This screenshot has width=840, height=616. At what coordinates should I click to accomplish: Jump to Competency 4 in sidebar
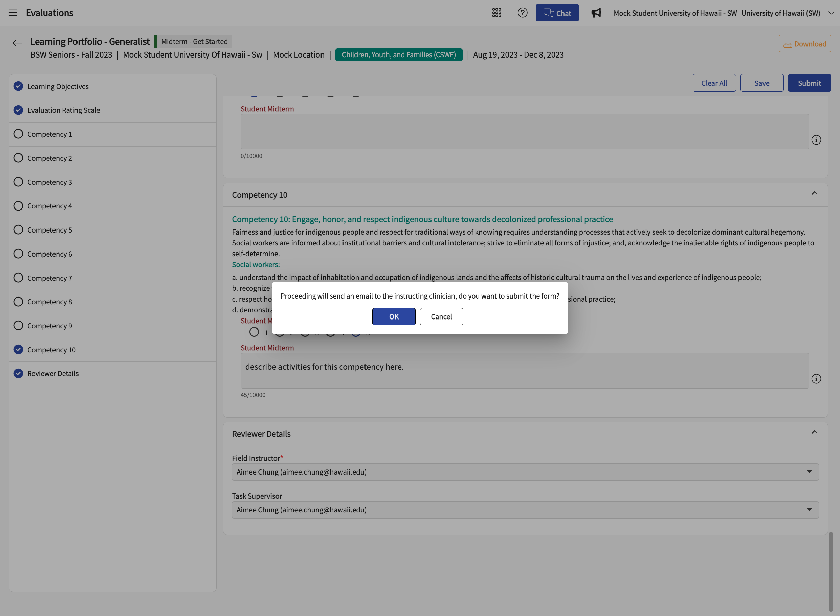pyautogui.click(x=113, y=206)
